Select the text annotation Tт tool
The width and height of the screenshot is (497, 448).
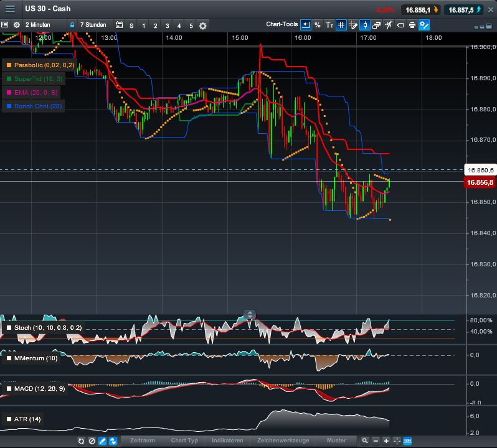(x=329, y=25)
